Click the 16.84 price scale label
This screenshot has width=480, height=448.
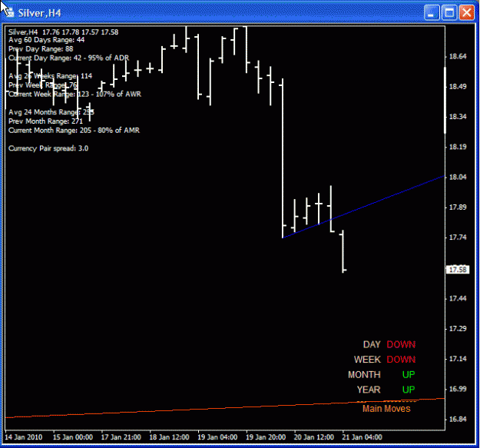click(x=458, y=419)
